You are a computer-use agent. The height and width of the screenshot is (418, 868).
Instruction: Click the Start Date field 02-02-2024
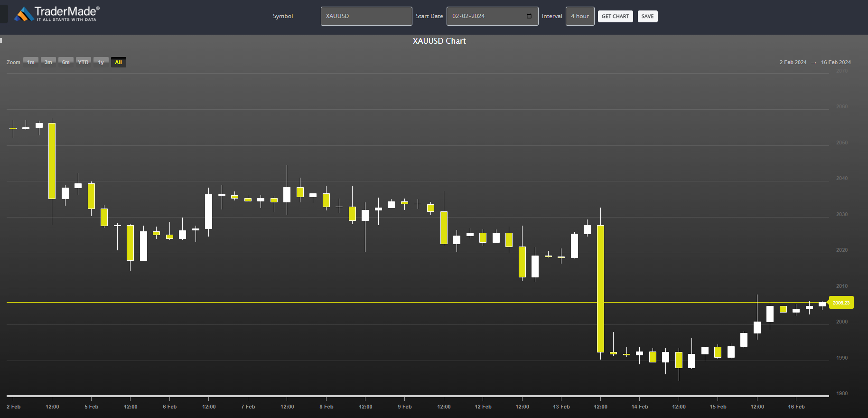coord(492,16)
